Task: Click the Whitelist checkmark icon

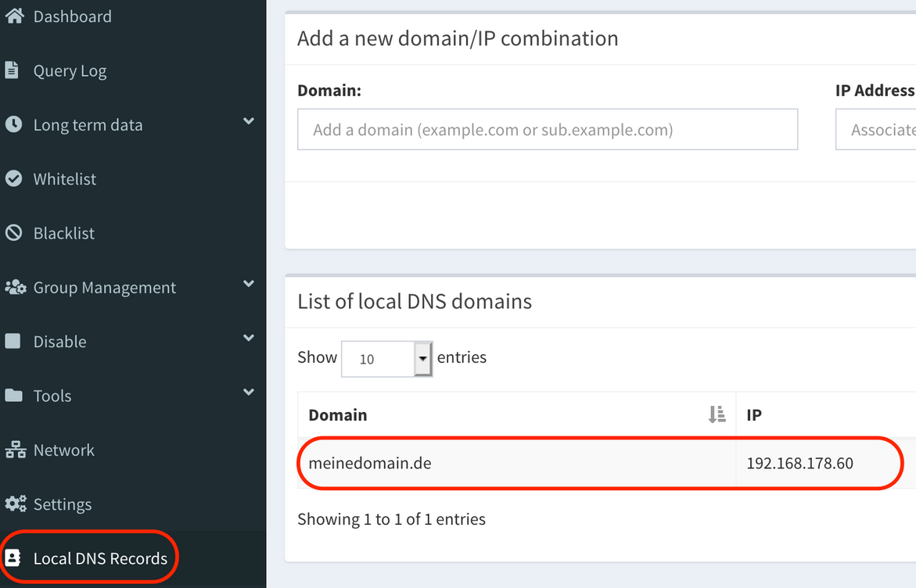Action: (14, 178)
